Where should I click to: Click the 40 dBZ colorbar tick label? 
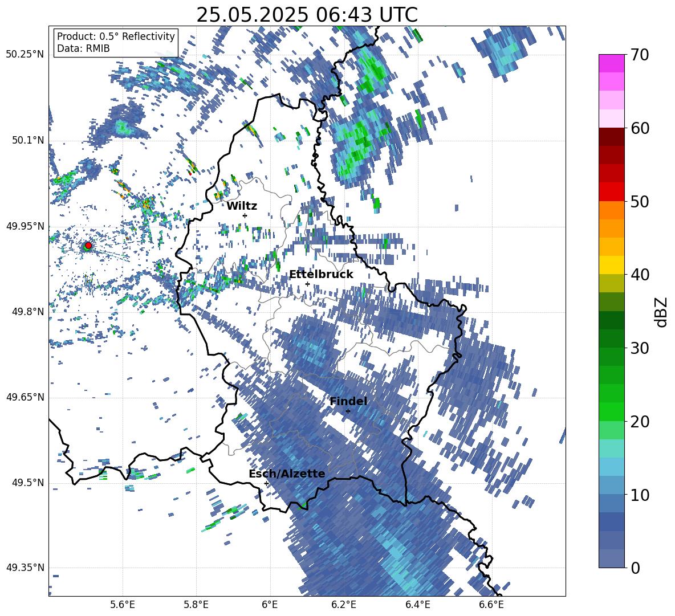coord(639,275)
